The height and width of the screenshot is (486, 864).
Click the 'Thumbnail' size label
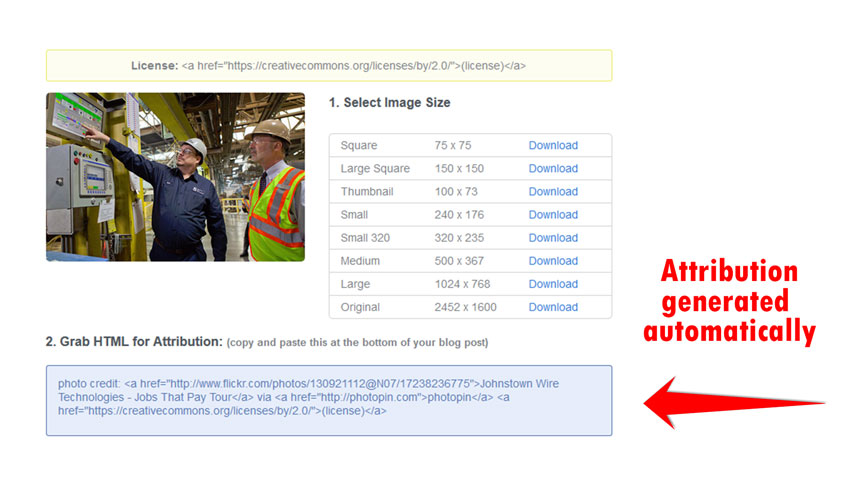pyautogui.click(x=367, y=192)
